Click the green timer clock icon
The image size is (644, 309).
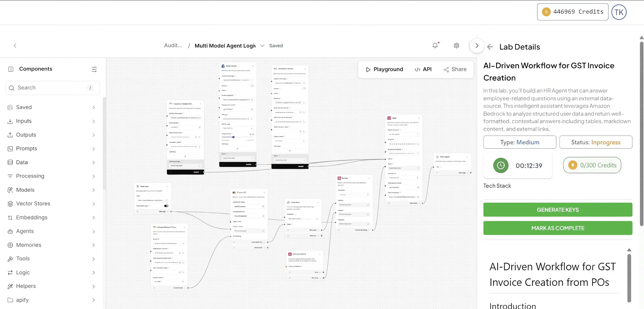click(x=501, y=165)
